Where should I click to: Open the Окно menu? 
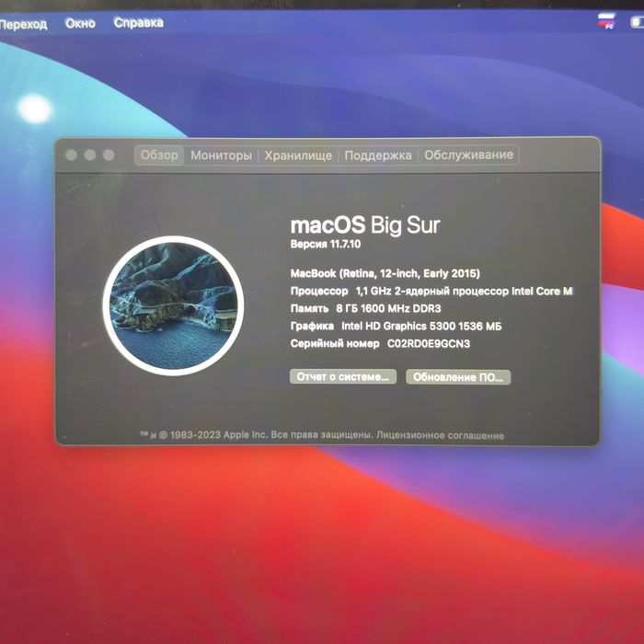click(80, 23)
